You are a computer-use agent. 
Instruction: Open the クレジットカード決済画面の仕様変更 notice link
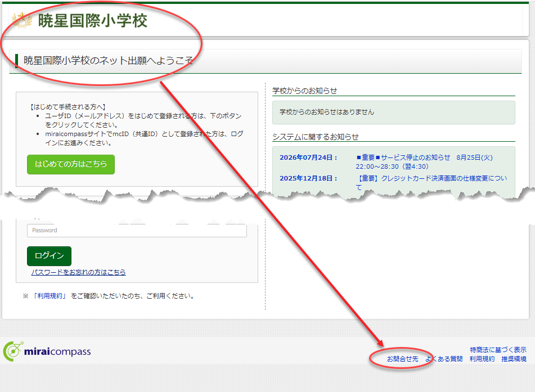pos(431,183)
